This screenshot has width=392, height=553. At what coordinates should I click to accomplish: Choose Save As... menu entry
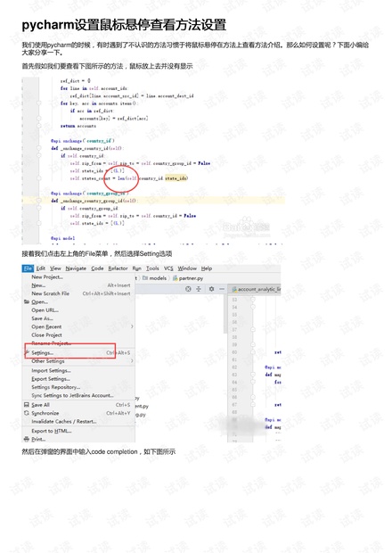(42, 318)
